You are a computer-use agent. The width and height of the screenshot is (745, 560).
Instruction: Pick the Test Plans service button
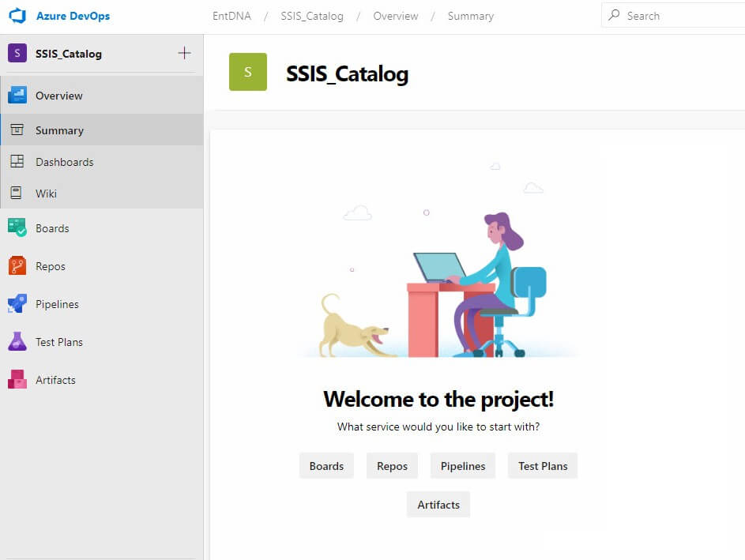click(x=543, y=466)
